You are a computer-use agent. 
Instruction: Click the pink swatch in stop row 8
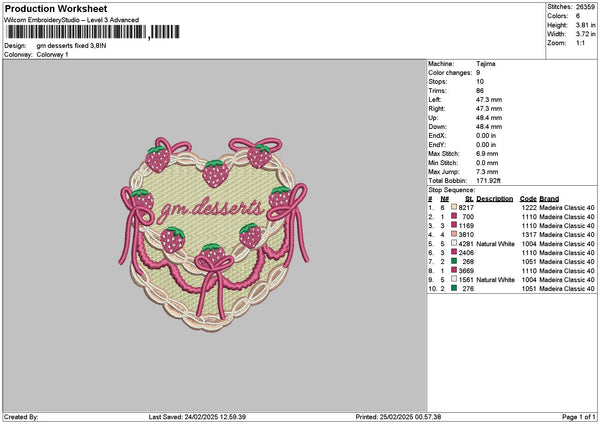click(454, 270)
